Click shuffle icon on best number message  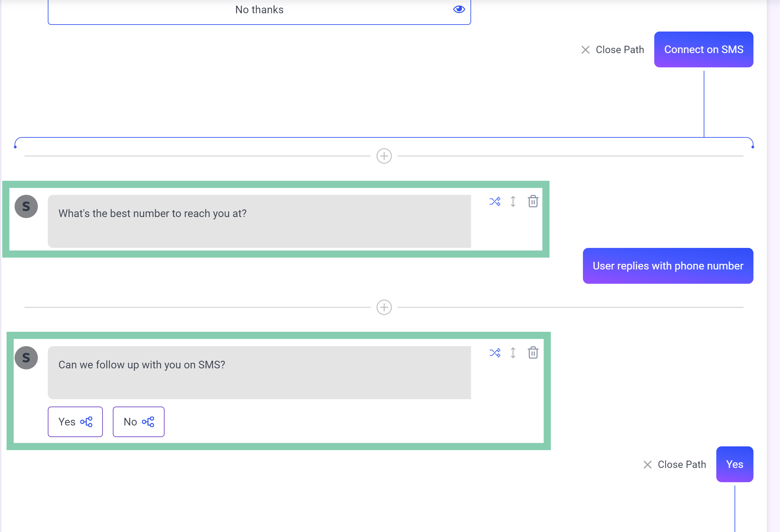tap(495, 201)
